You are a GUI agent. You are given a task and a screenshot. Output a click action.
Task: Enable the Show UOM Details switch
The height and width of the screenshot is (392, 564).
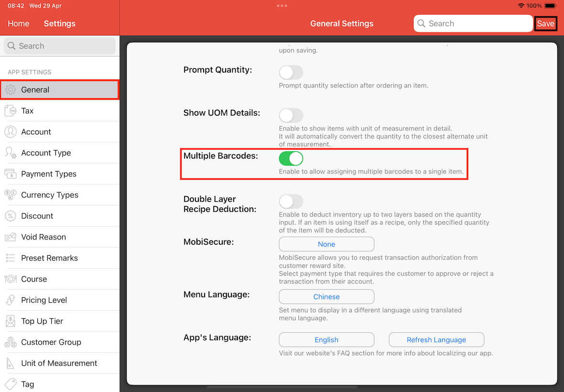pyautogui.click(x=291, y=115)
